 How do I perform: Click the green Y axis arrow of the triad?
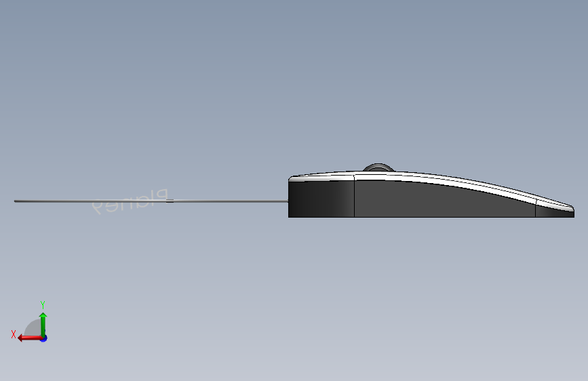(43, 325)
